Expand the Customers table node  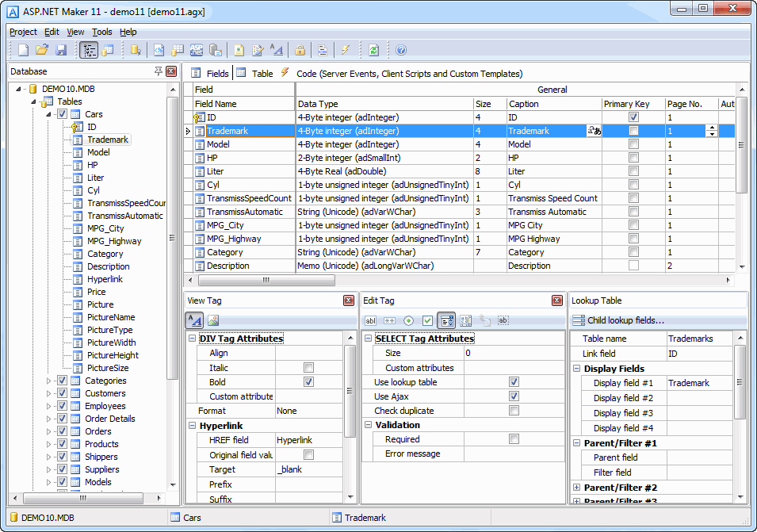click(x=49, y=393)
